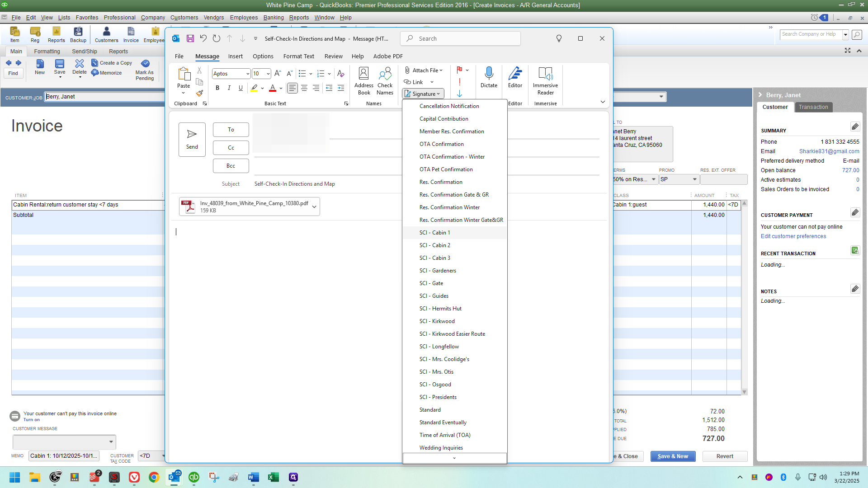Click the text highlight color button
The image size is (868, 488).
pyautogui.click(x=254, y=88)
